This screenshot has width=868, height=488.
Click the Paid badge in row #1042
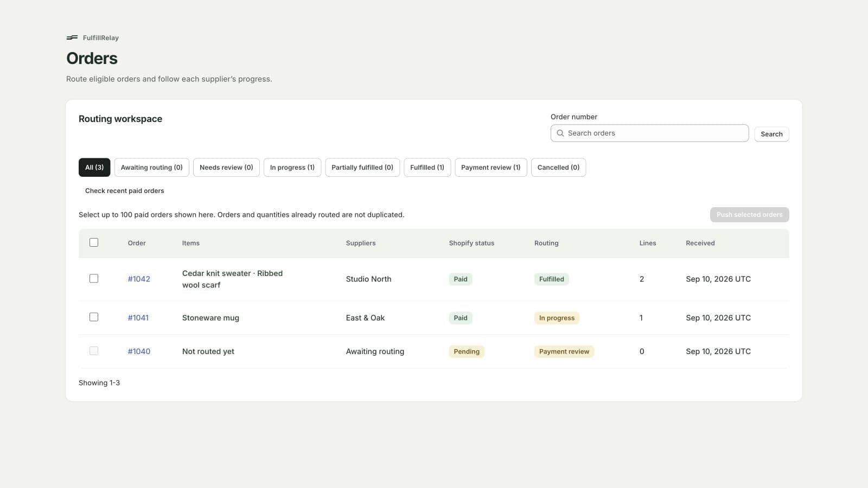461,279
